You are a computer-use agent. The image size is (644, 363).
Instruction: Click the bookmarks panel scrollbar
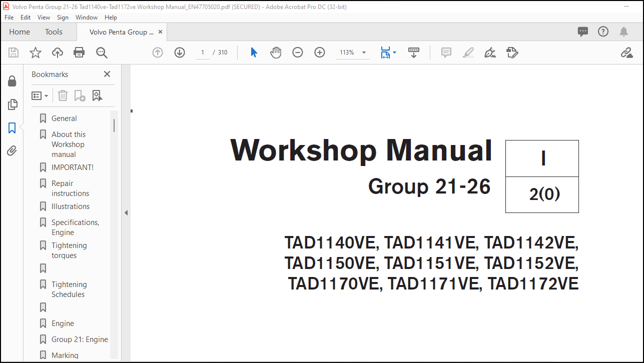tap(114, 125)
